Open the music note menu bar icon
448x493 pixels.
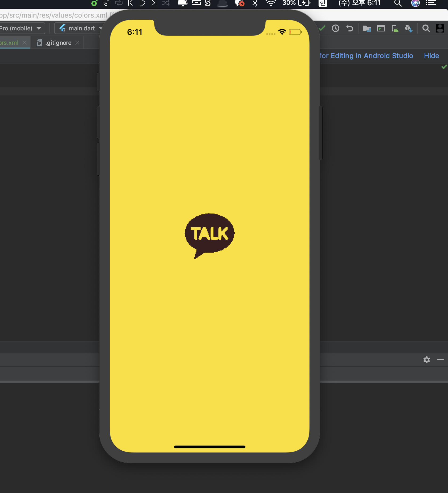click(106, 3)
